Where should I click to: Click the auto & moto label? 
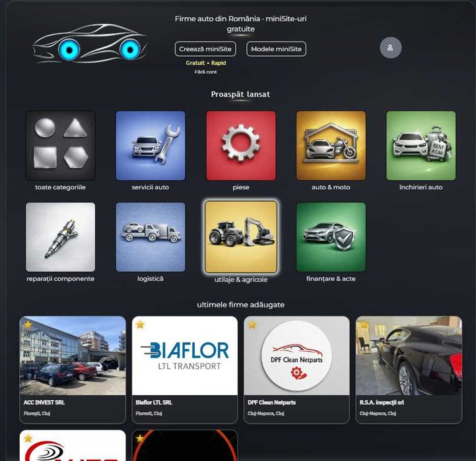pyautogui.click(x=331, y=187)
